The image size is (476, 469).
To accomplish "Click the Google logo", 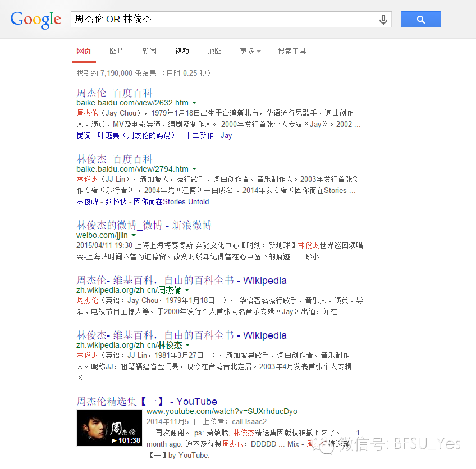I will point(35,20).
